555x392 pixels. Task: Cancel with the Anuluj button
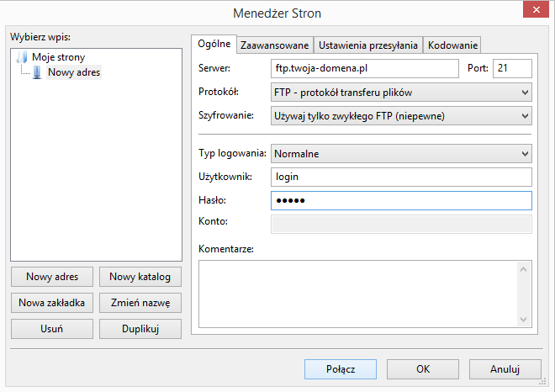pyautogui.click(x=505, y=369)
